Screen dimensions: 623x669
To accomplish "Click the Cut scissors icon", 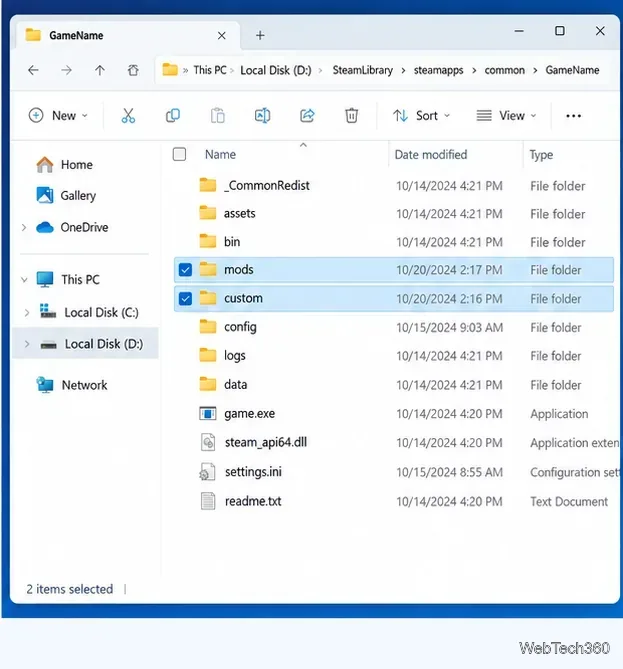I will click(x=128, y=116).
